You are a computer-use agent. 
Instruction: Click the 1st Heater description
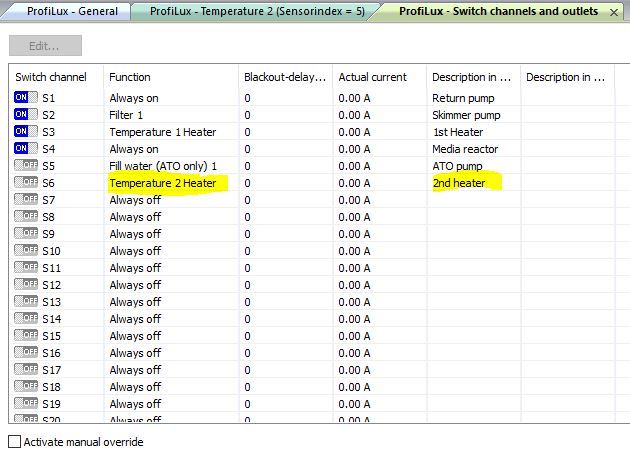[458, 132]
